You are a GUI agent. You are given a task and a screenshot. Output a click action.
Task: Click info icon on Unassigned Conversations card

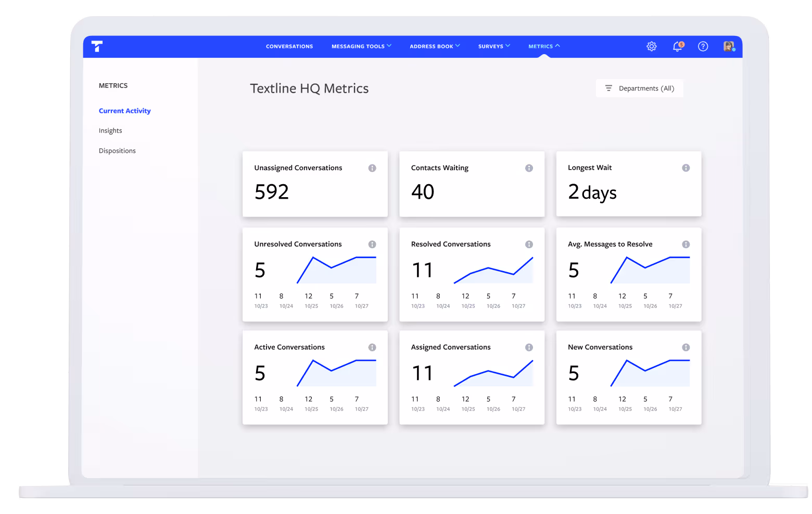(372, 168)
